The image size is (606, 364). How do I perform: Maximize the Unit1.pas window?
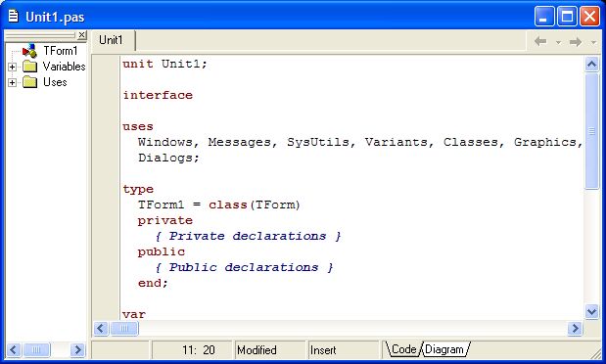[x=567, y=17]
